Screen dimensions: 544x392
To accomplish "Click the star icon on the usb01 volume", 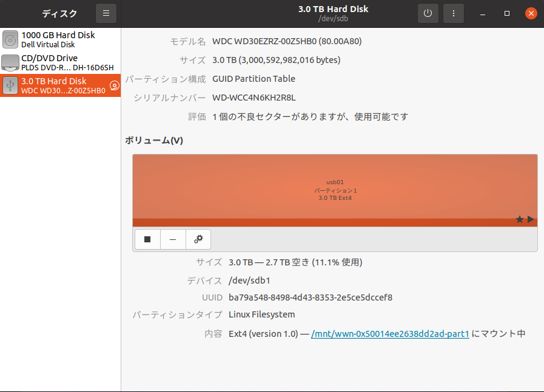I will point(519,219).
